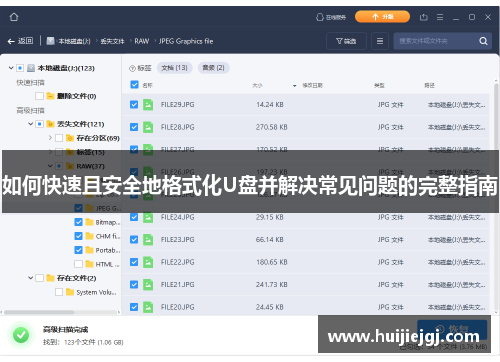Click the search magnifier icon
This screenshot has height=362, width=500.
(x=483, y=41)
